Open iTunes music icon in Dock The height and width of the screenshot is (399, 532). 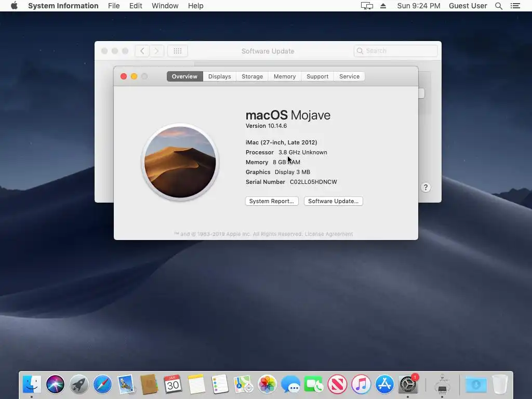(361, 384)
